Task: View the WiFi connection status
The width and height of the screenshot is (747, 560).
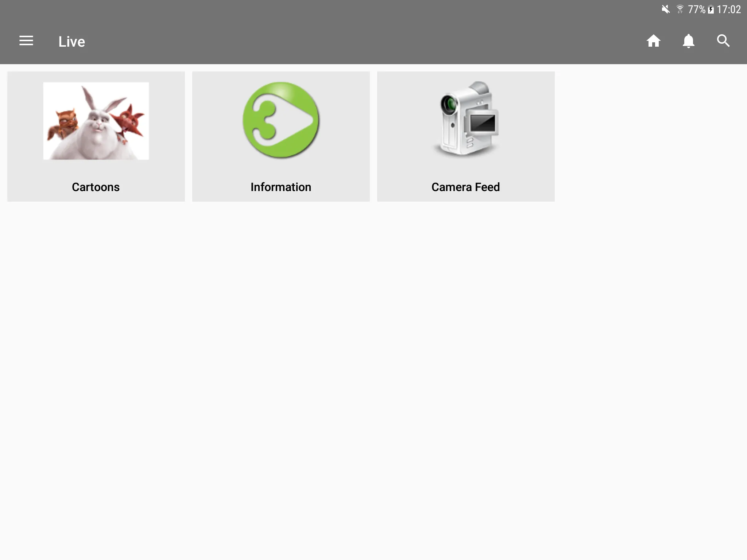Action: [682, 9]
